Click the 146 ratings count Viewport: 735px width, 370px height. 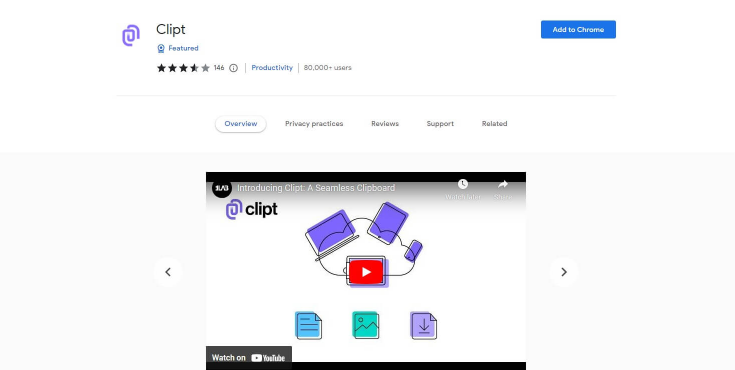coord(219,68)
